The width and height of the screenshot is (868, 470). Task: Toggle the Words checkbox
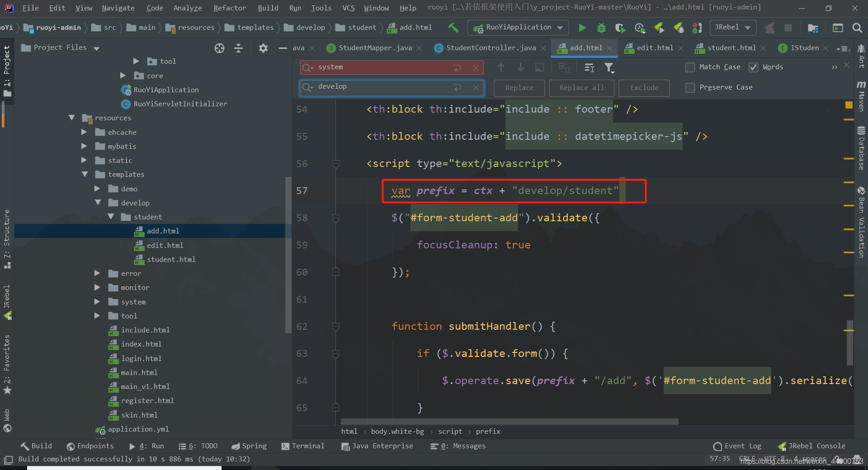point(753,67)
